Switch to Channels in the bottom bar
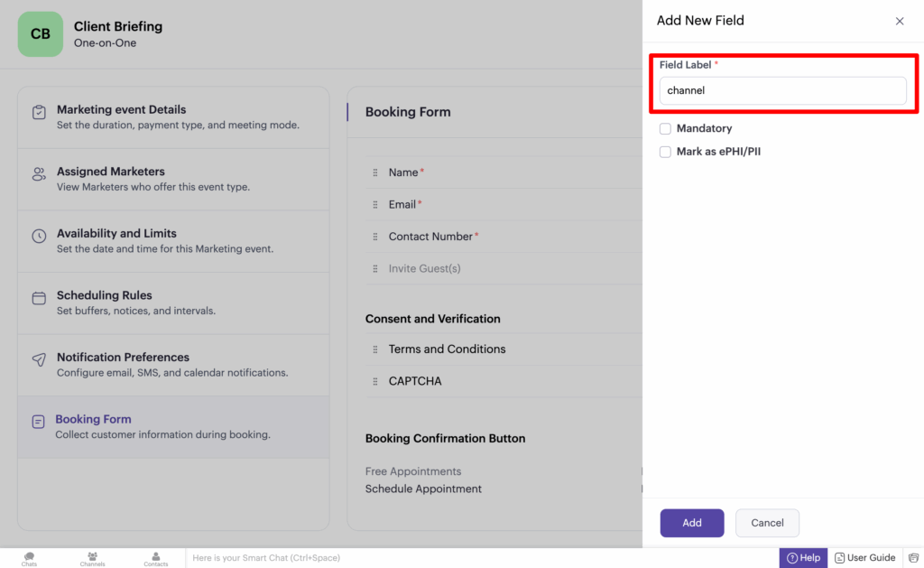924x568 pixels. (92, 558)
